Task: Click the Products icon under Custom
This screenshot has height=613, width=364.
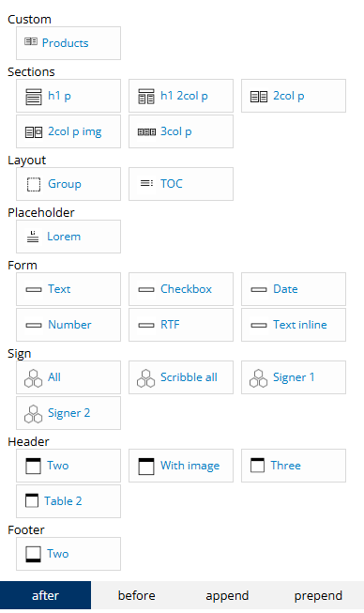Action: point(31,41)
